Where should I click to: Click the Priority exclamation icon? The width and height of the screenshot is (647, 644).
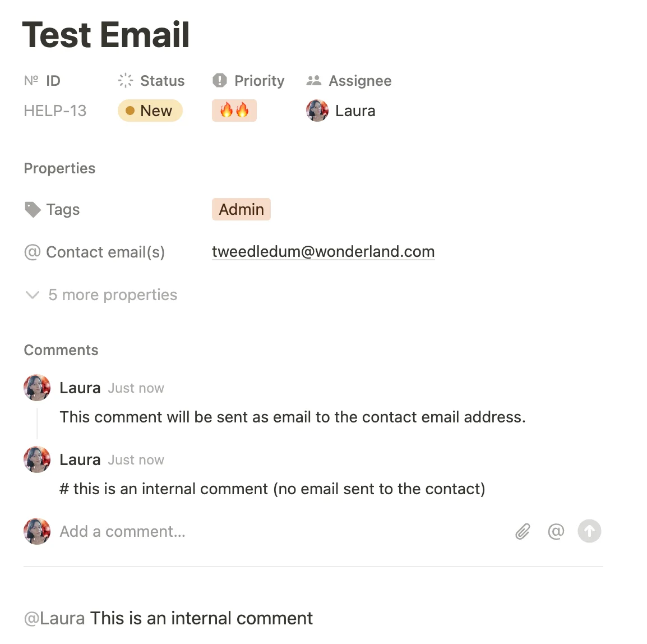(x=220, y=81)
